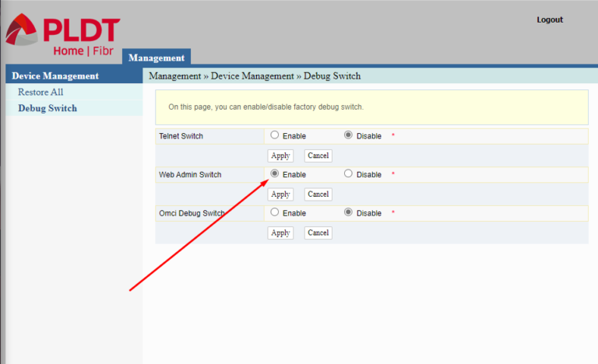
Task: Set Web Admin Switch to Disable
Action: coord(348,174)
